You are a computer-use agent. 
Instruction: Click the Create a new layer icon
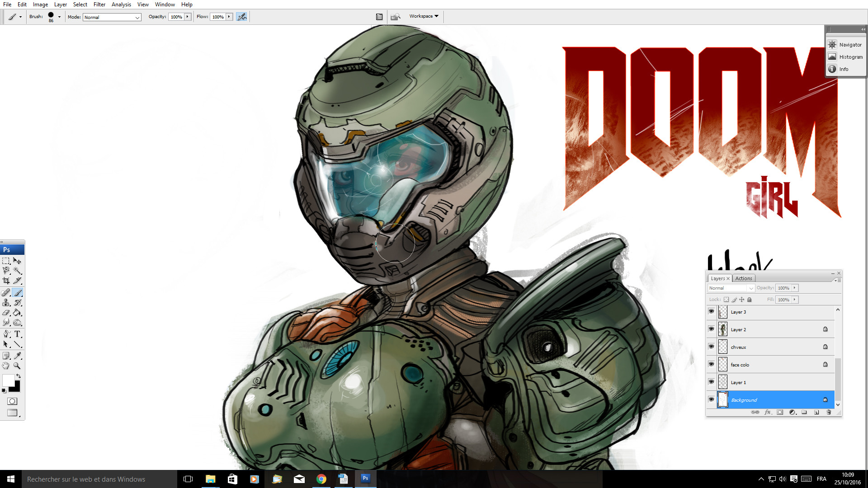[x=816, y=412]
